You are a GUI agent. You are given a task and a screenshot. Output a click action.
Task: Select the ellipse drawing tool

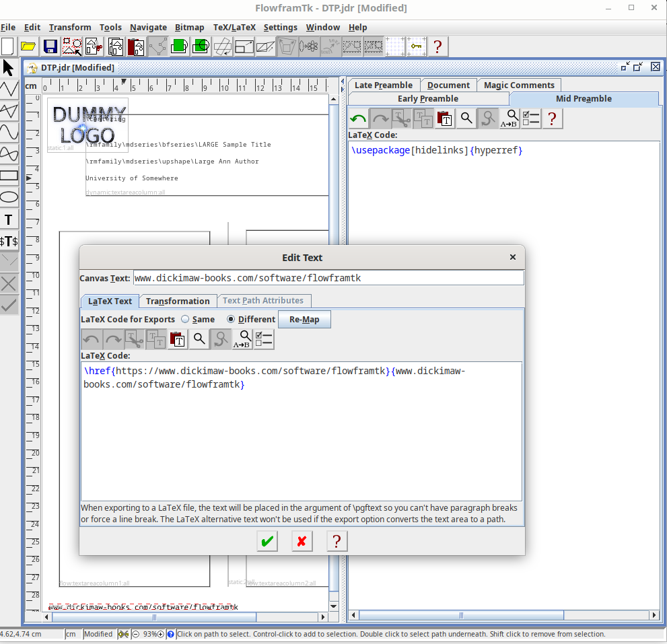coord(9,197)
